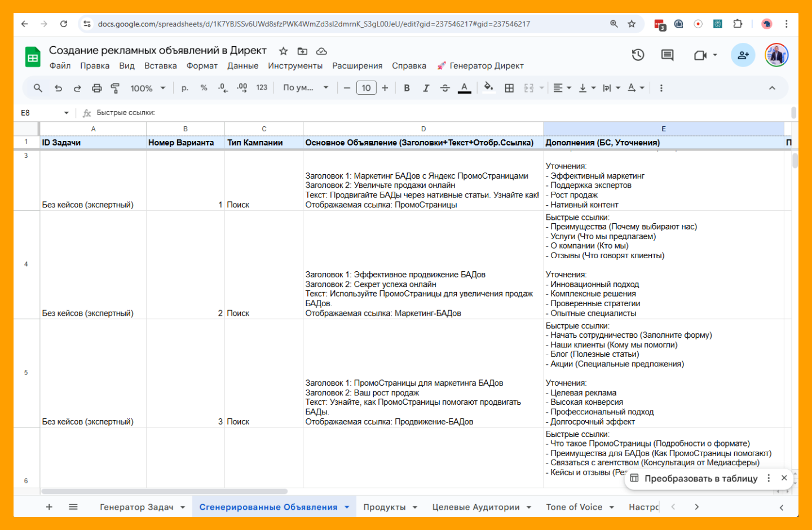Image resolution: width=812 pixels, height=530 pixels.
Task: Open the font family dropdown
Action: pos(306,88)
